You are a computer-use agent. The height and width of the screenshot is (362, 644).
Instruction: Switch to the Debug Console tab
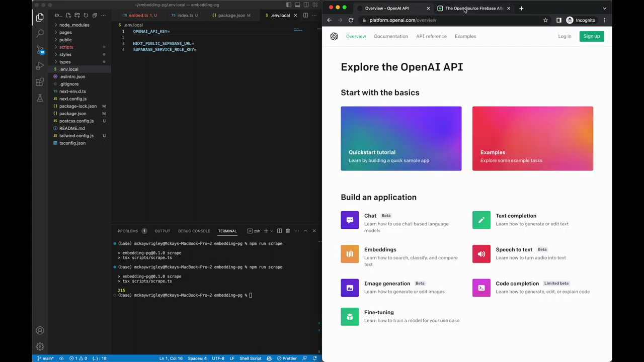point(194,231)
